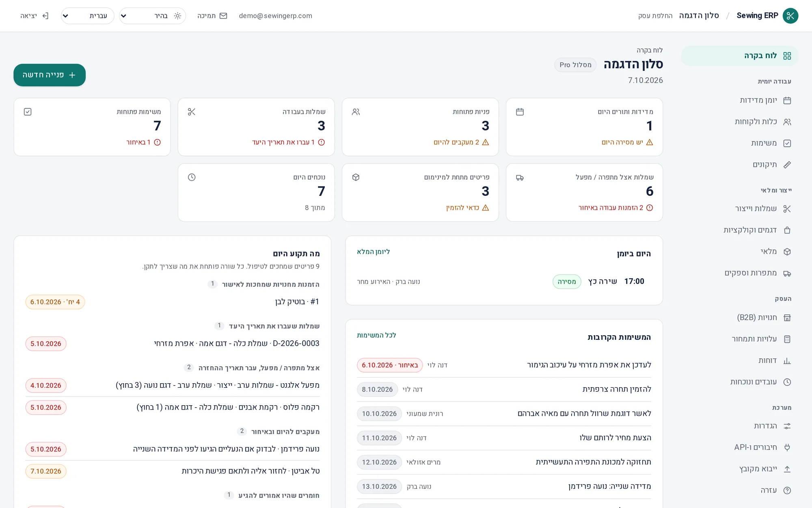
Task: Open the עברית language dropdown
Action: pos(88,16)
